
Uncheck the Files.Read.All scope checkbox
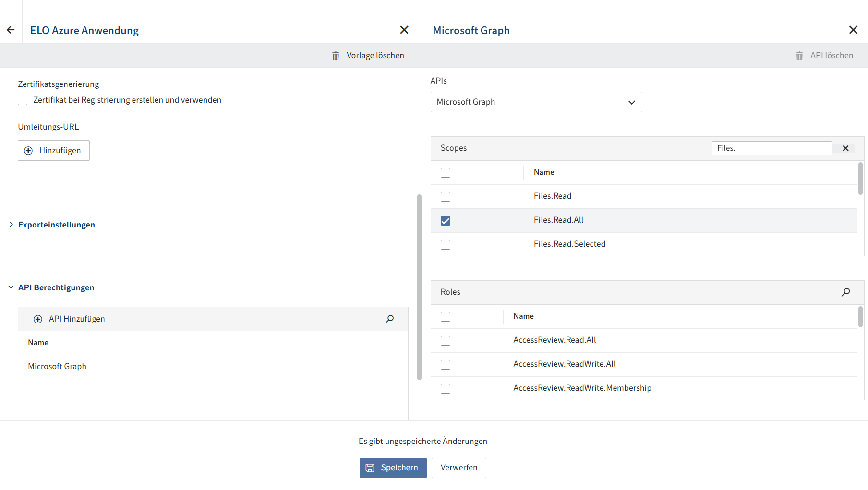(446, 221)
